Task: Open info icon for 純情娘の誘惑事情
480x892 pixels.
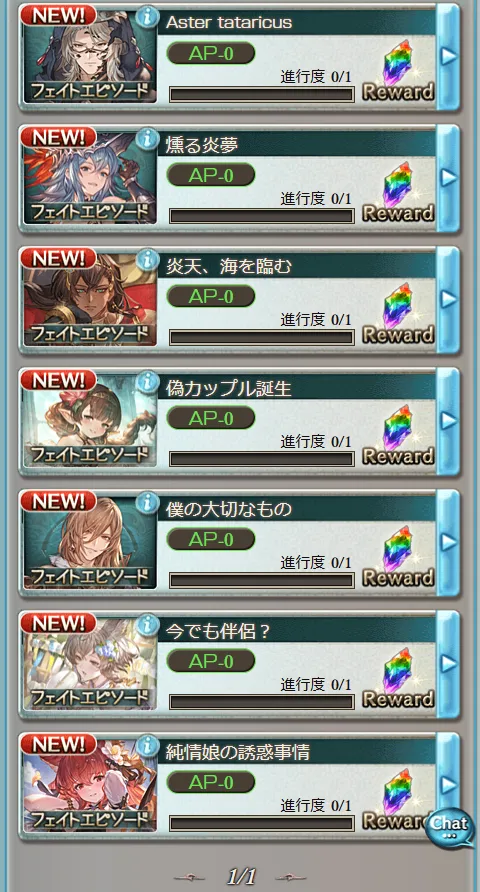Action: click(147, 746)
